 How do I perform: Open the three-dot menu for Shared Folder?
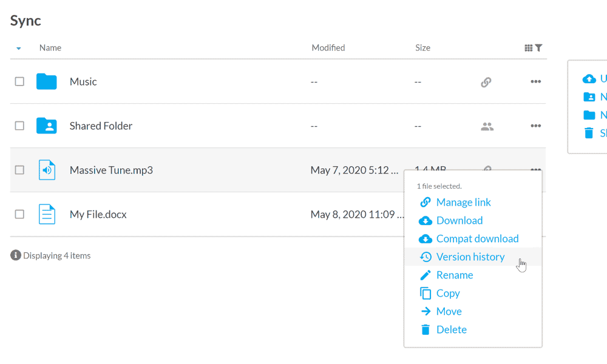(536, 126)
